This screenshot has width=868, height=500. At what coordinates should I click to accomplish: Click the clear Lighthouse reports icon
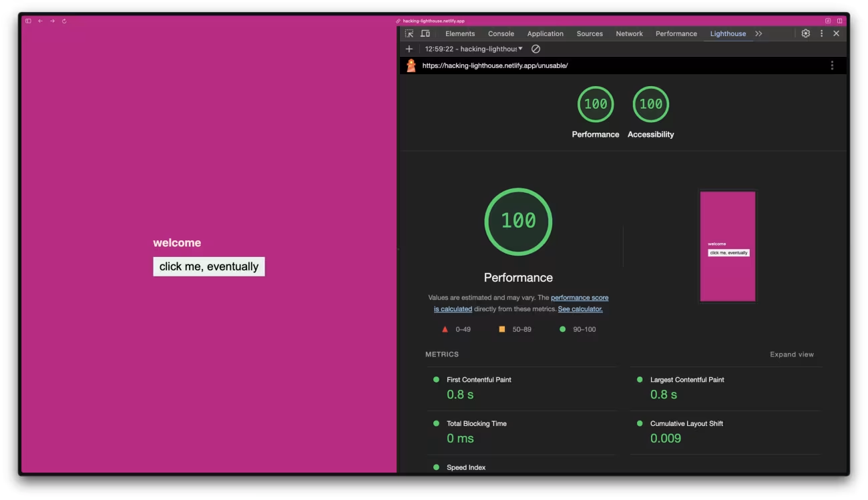pos(535,48)
